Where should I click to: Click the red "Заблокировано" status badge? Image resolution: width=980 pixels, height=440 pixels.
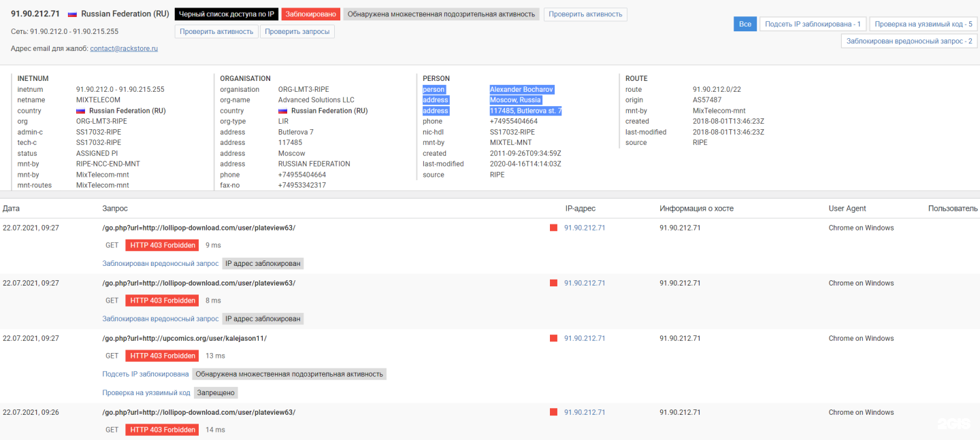(x=310, y=14)
